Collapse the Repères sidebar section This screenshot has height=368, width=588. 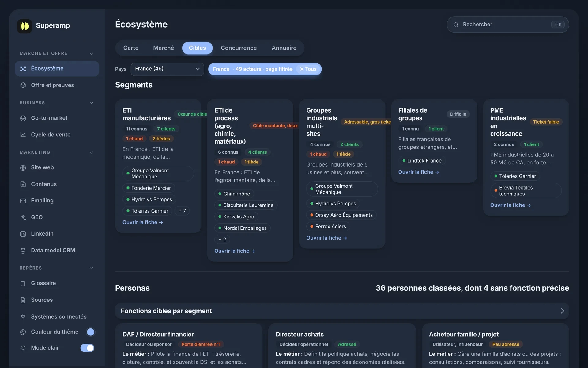coord(91,268)
